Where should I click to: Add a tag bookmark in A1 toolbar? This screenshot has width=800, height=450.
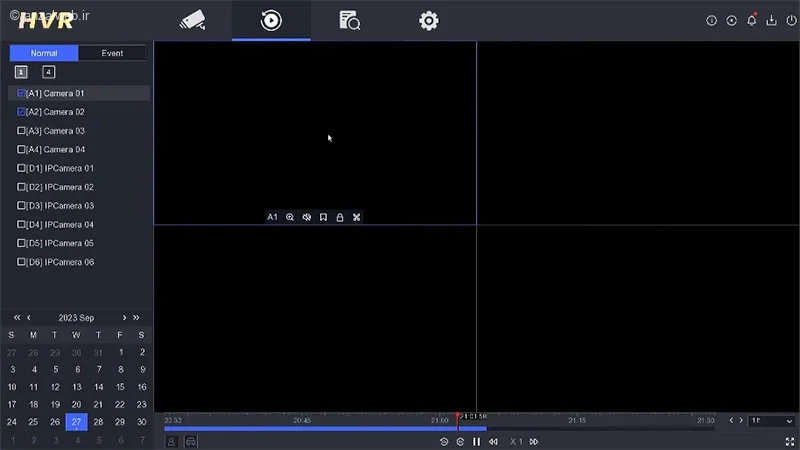[x=323, y=217]
